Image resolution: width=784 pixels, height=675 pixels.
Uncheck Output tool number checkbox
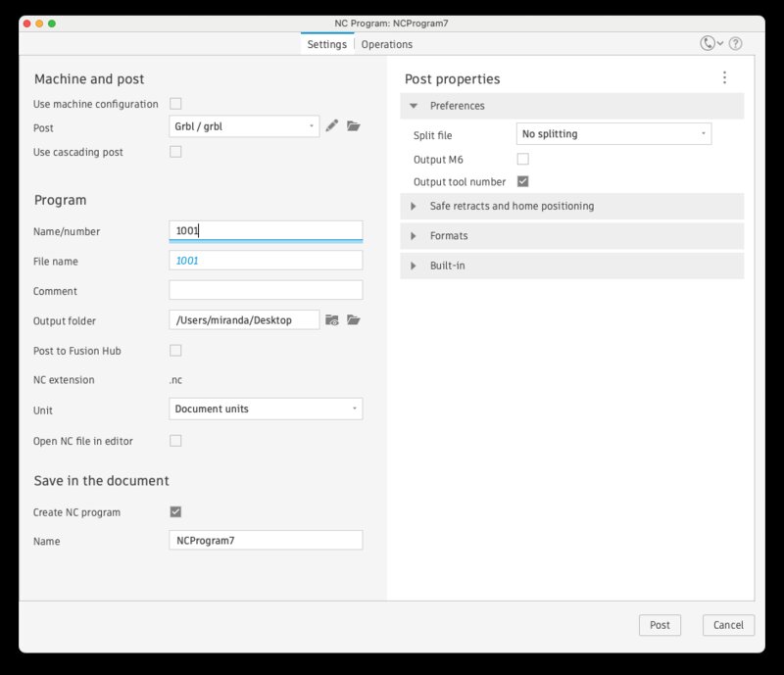coord(522,182)
